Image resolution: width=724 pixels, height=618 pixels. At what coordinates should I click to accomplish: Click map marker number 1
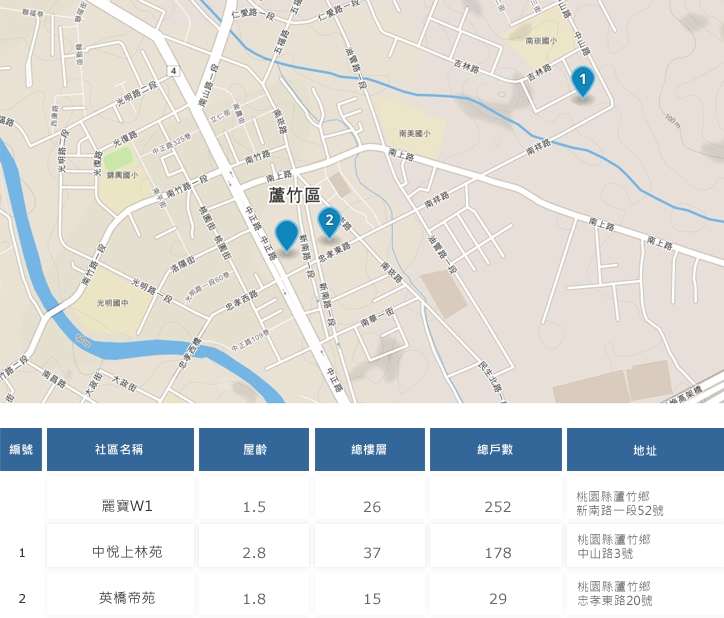pos(582,79)
